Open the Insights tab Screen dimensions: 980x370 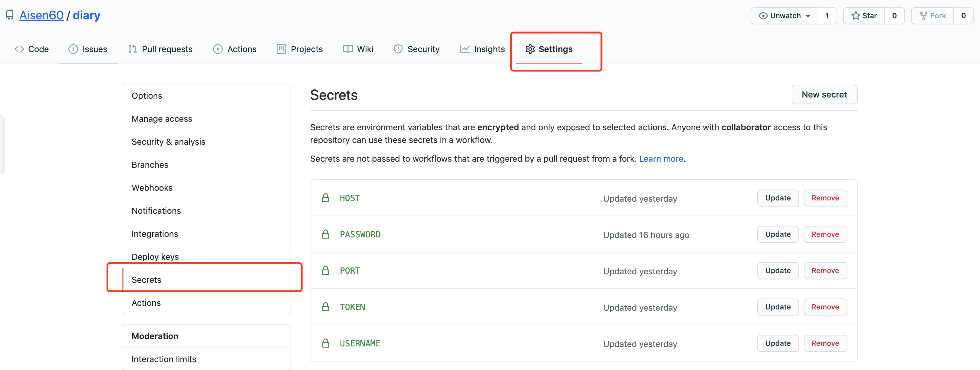pyautogui.click(x=482, y=49)
